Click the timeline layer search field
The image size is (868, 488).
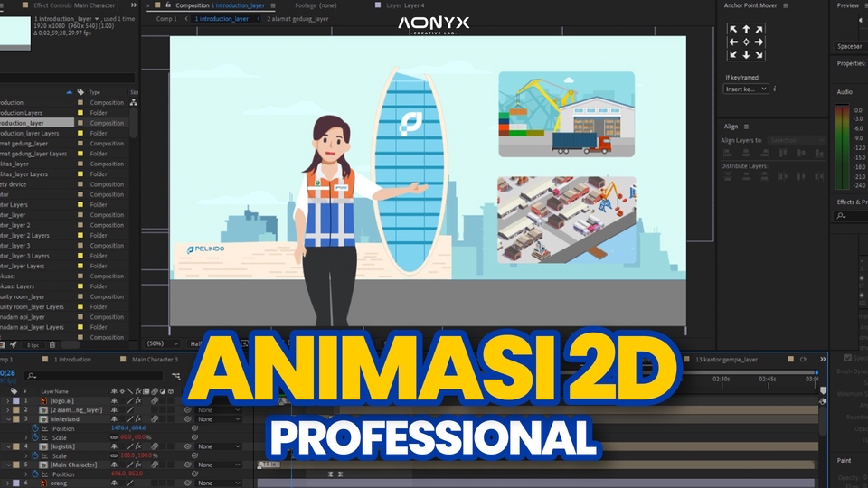[90, 375]
